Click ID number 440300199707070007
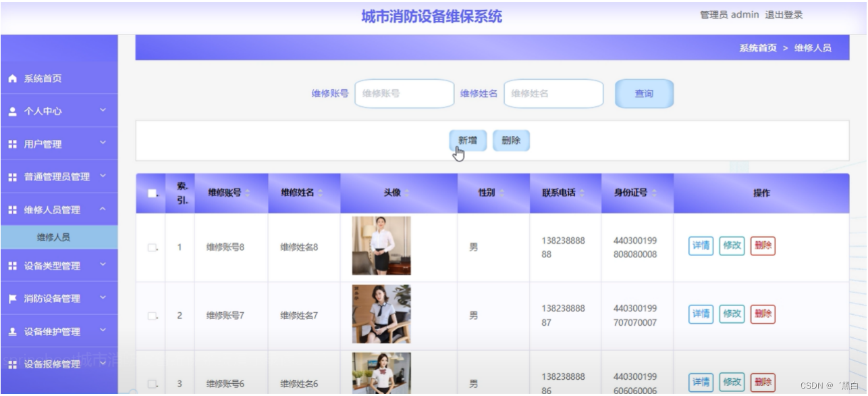The width and height of the screenshot is (868, 396). pyautogui.click(x=635, y=316)
